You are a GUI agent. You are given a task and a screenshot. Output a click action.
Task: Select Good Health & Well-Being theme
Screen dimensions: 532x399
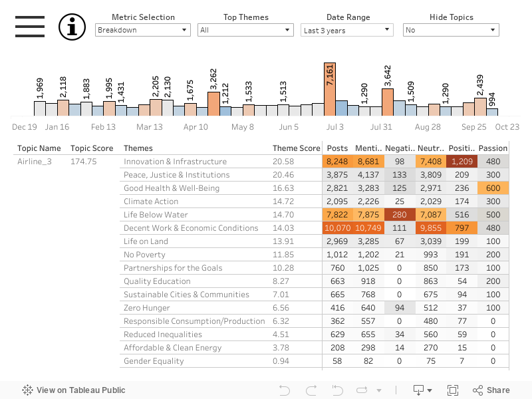(x=172, y=188)
